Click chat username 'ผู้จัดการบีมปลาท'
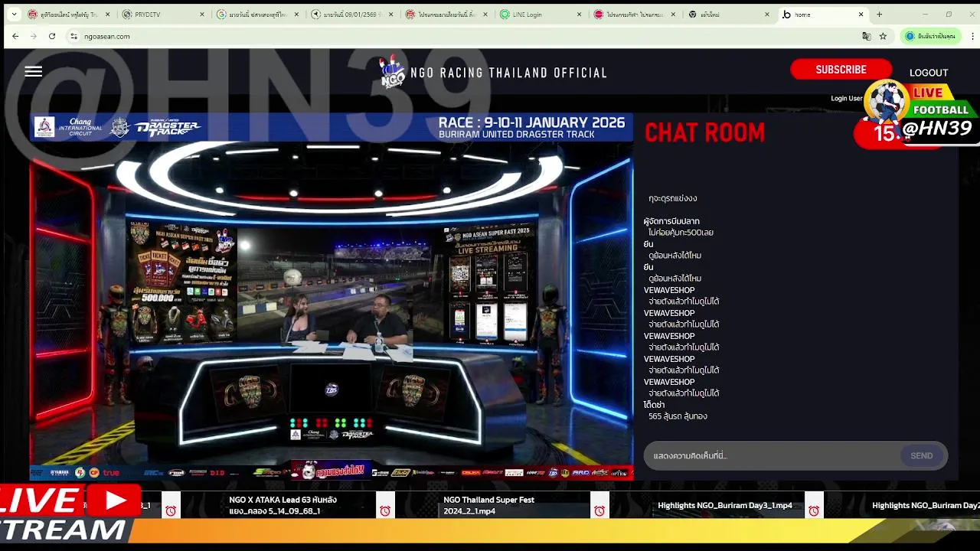980x551 pixels. pos(671,221)
